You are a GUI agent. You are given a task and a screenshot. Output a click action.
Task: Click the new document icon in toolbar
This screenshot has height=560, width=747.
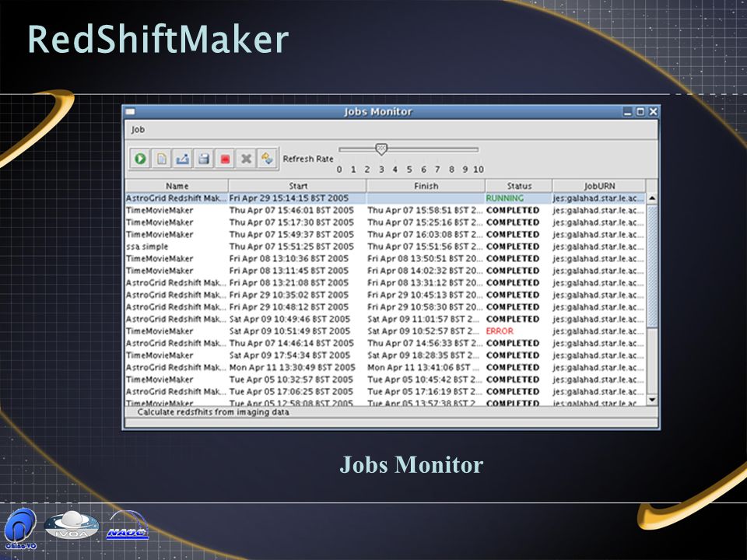coord(162,159)
